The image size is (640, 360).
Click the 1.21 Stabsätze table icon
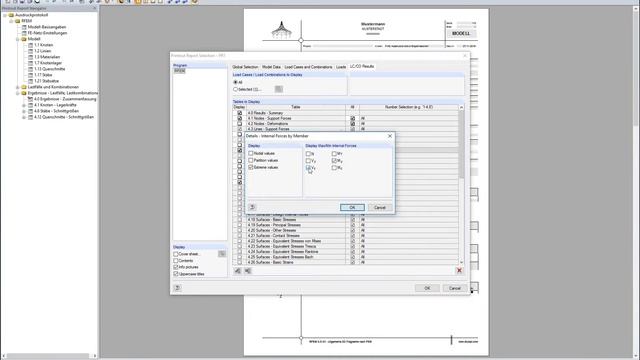click(x=31, y=81)
